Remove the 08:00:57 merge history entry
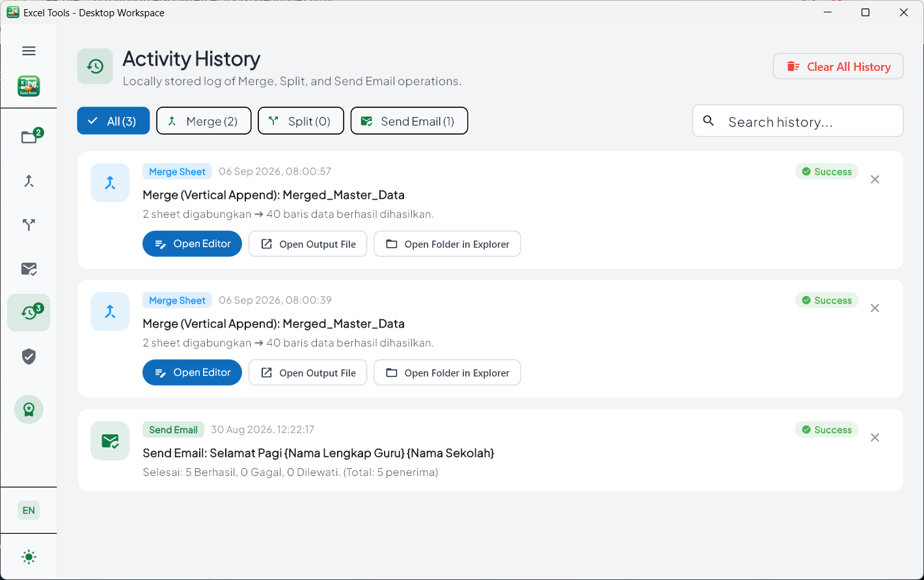The image size is (924, 580). (x=875, y=179)
